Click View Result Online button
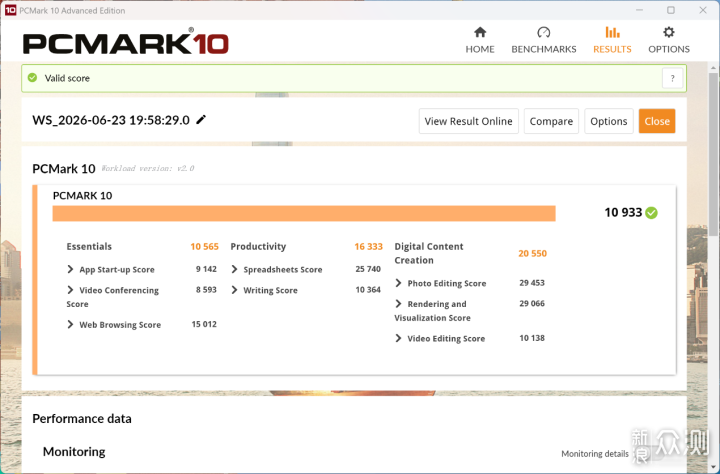The width and height of the screenshot is (720, 474). tap(468, 121)
